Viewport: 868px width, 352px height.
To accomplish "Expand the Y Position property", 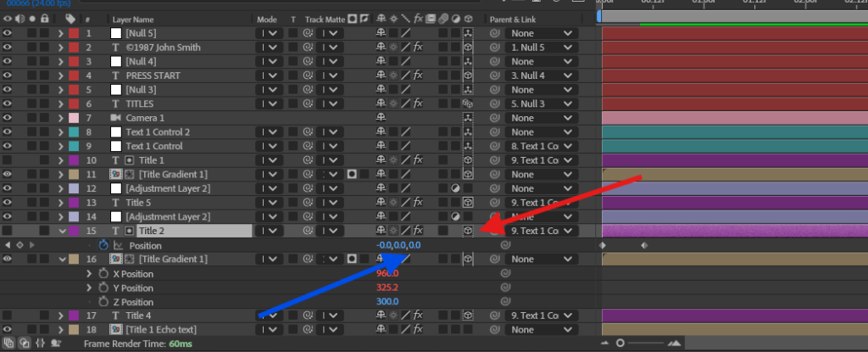I will [x=91, y=288].
